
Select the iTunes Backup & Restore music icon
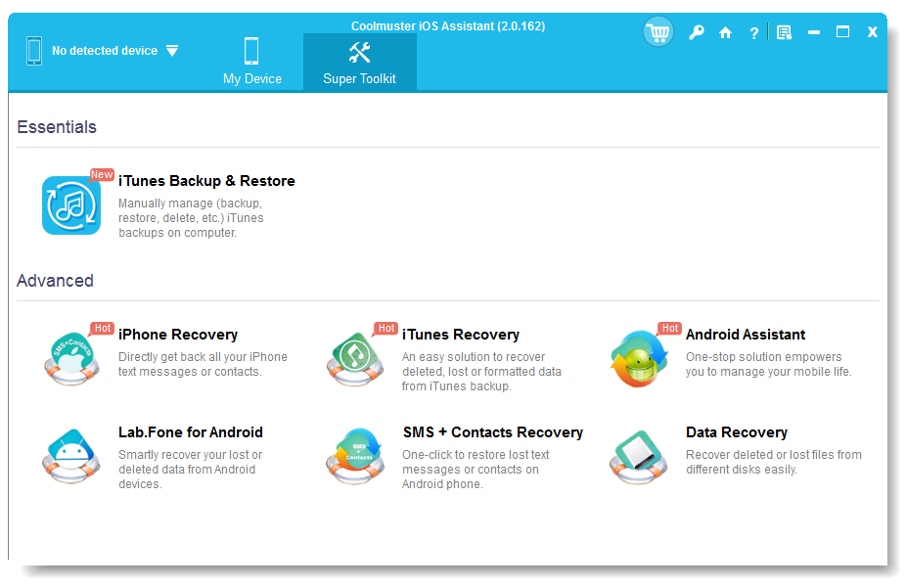coord(70,205)
